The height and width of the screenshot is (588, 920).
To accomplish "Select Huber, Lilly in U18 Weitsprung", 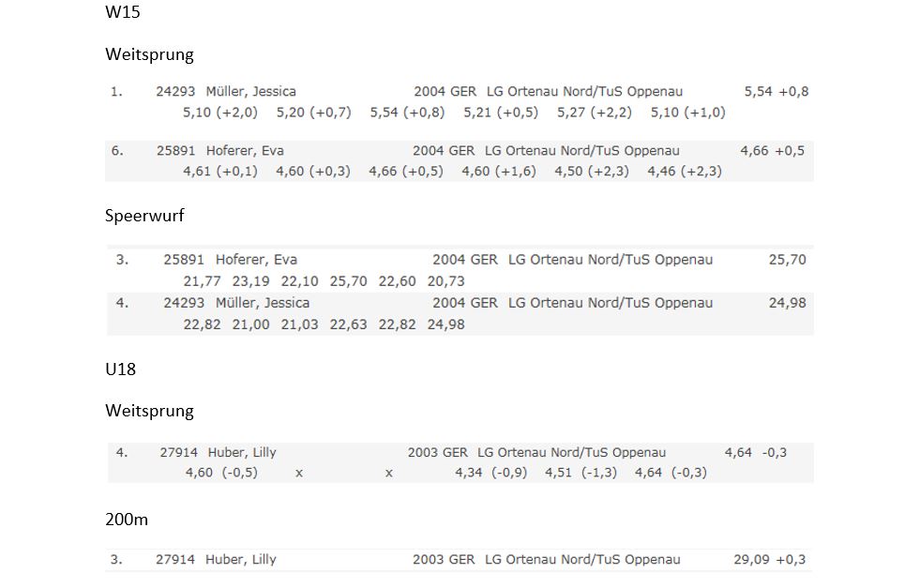I will (242, 452).
